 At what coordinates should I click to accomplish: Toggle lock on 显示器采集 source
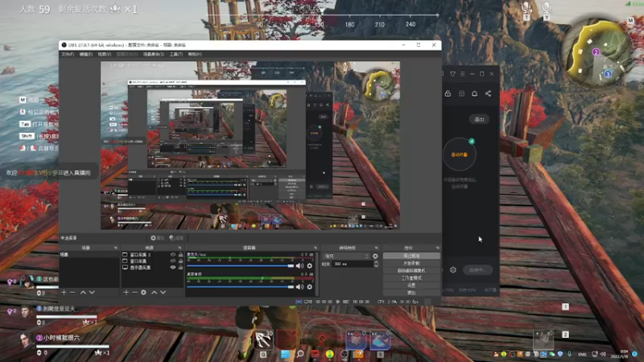point(180,267)
